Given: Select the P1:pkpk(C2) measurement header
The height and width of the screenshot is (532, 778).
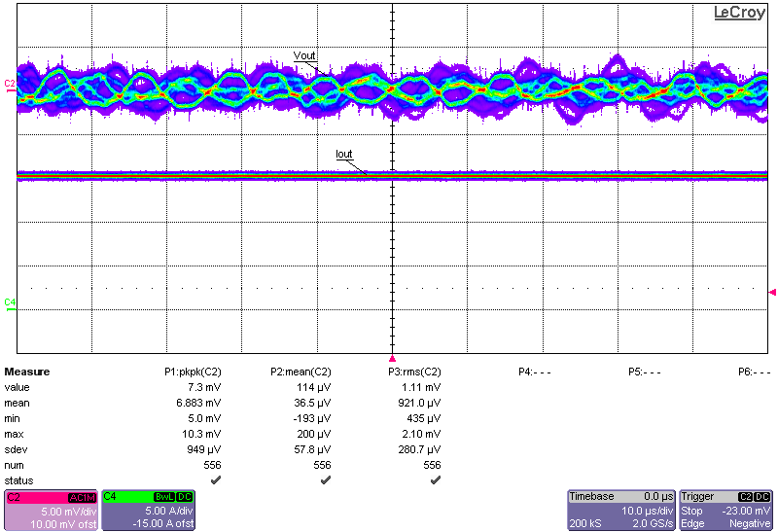Looking at the screenshot, I should [x=193, y=372].
